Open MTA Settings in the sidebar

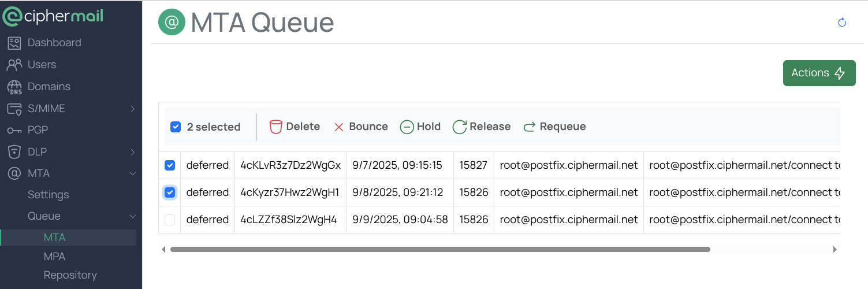tap(49, 195)
